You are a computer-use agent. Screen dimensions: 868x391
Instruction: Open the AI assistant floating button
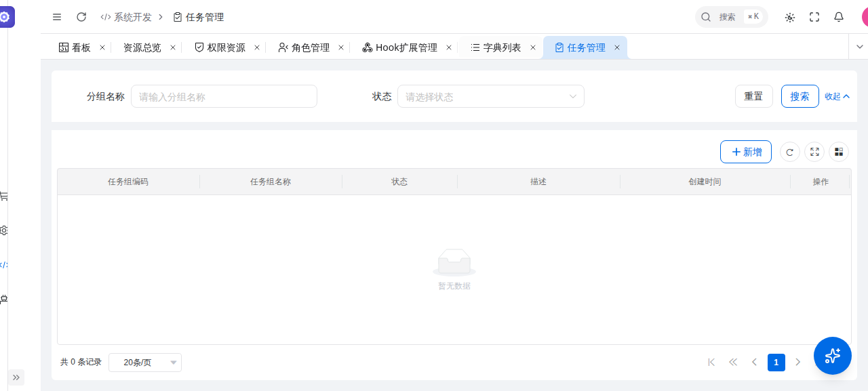tap(833, 356)
